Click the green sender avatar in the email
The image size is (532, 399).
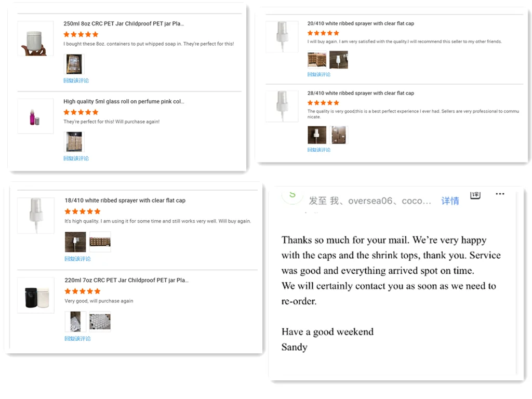(292, 195)
